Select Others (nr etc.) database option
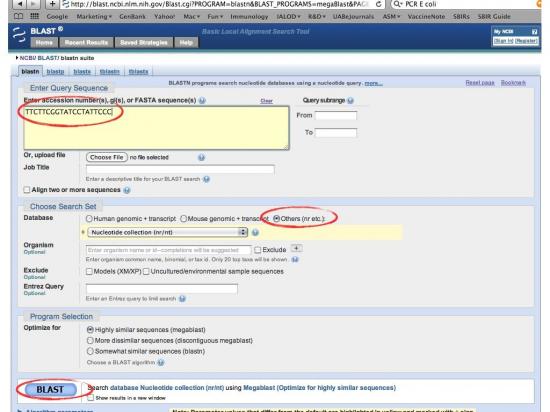Screen dimensions: 550x412 pos(276,218)
